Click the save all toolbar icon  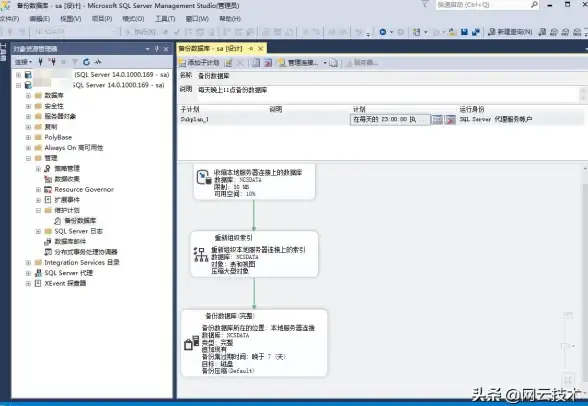click(x=476, y=32)
